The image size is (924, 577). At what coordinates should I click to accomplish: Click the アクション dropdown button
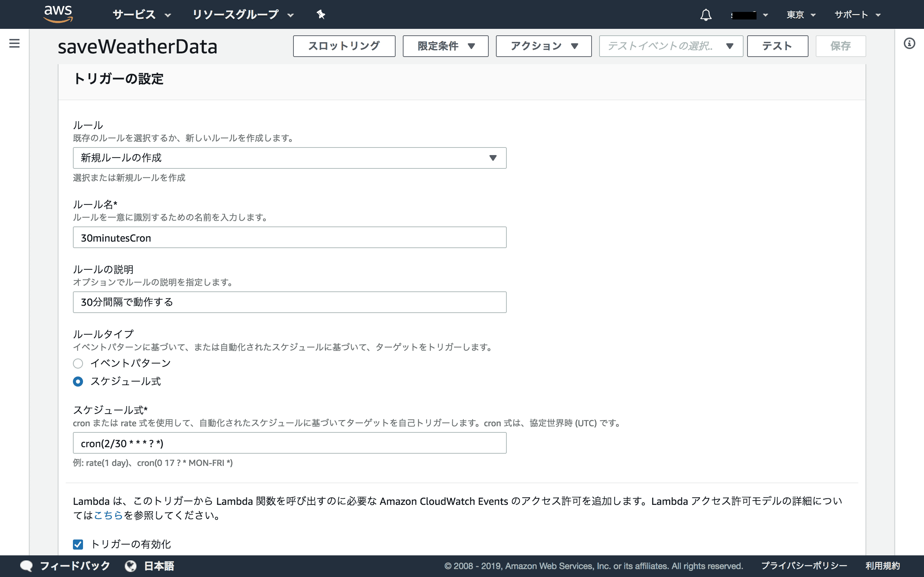(544, 45)
